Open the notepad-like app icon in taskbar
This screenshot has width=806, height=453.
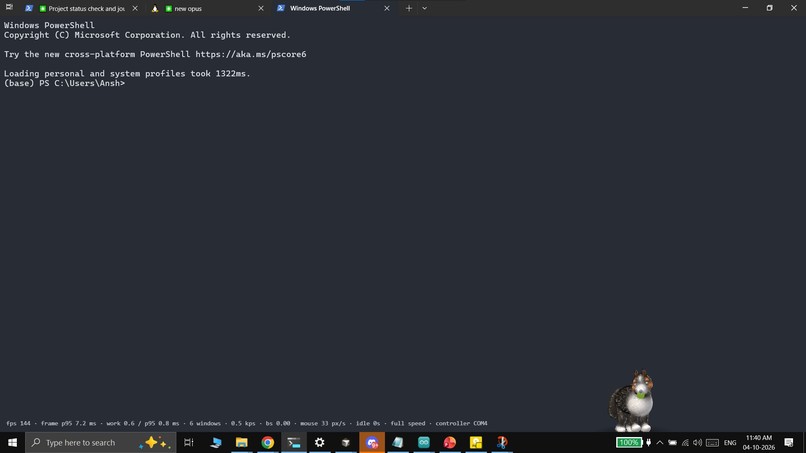[x=398, y=442]
